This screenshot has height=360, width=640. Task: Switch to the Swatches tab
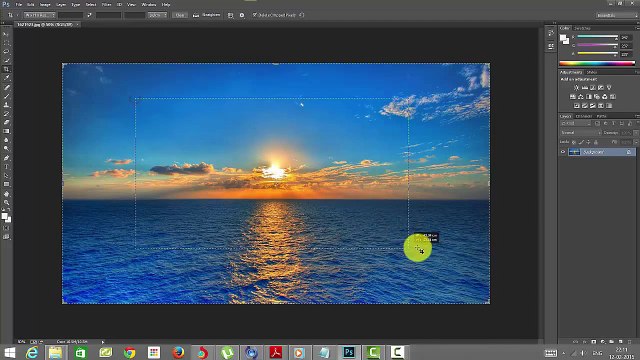click(582, 28)
